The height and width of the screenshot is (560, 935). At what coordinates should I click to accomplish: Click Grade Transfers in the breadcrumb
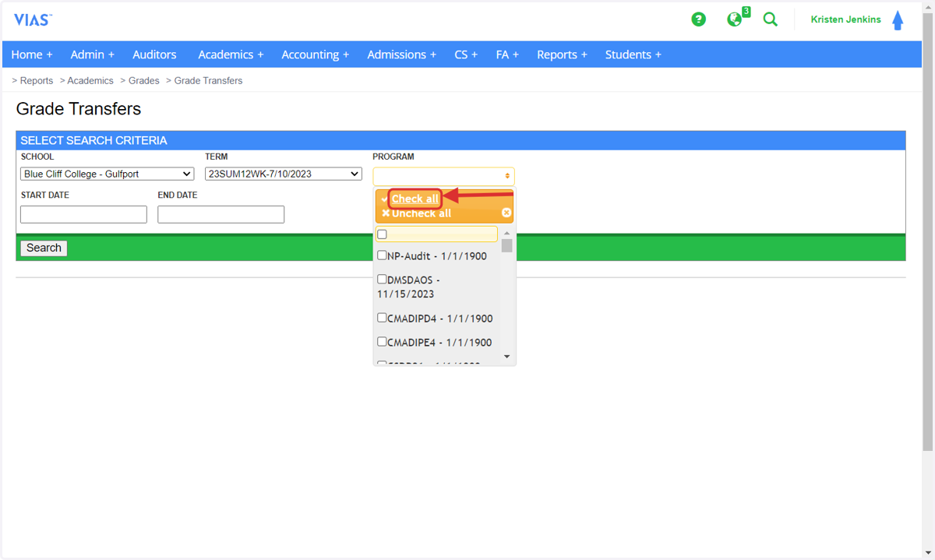click(208, 80)
